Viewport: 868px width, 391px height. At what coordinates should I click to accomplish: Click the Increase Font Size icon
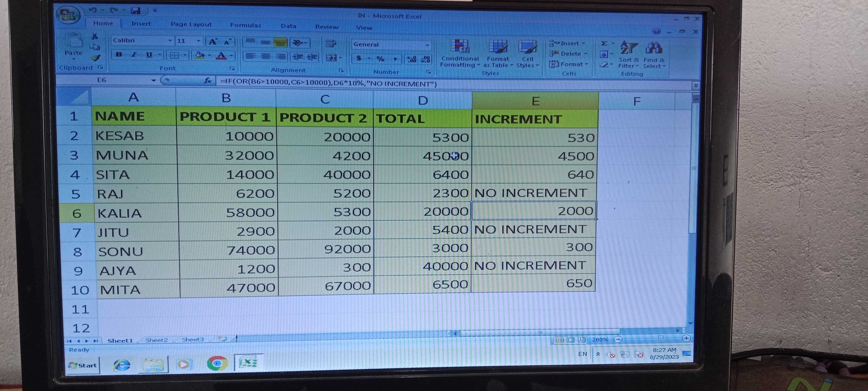coord(213,42)
